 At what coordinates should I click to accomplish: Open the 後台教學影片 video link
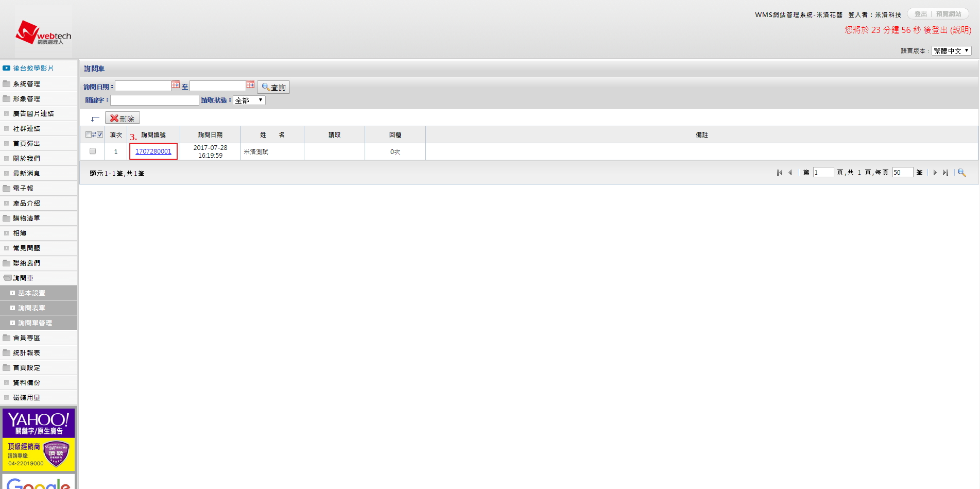[33, 69]
